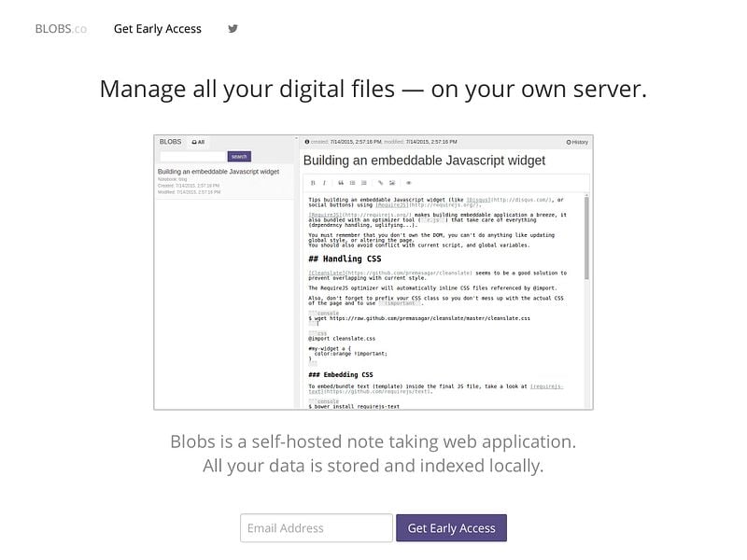The image size is (747, 560).
Task: Insert a link using the chain icon
Action: click(x=380, y=183)
